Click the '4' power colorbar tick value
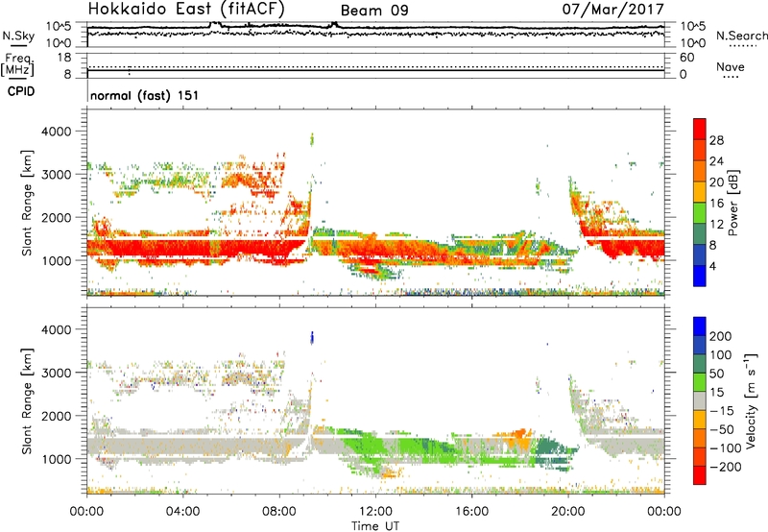This screenshot has height=532, width=768. (712, 266)
